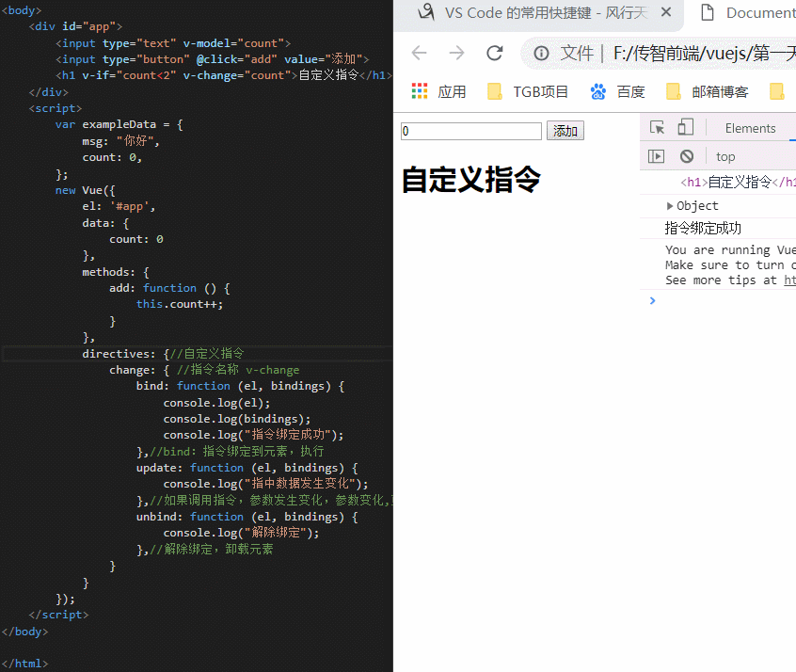Go forward in the browser
796x672 pixels.
point(456,53)
